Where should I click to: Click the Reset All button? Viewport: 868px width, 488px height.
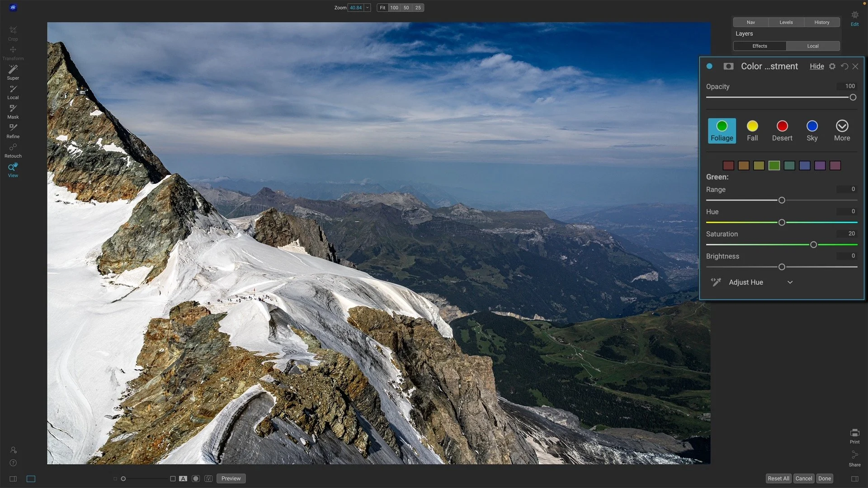[778, 479]
